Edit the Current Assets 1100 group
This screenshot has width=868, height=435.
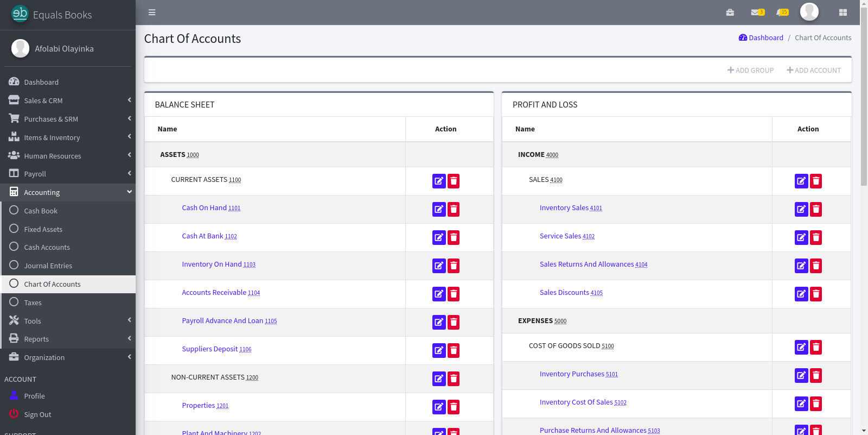[x=439, y=181]
